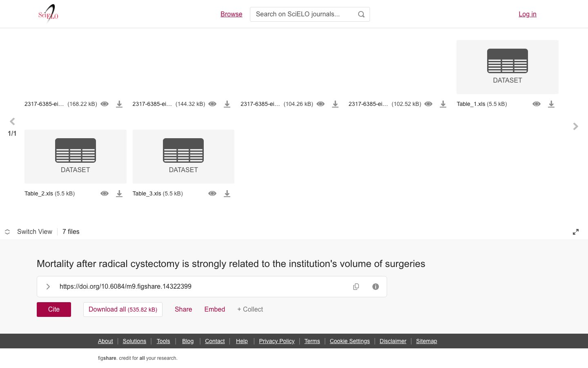Click Switch View toggle
The height and width of the screenshot is (368, 588).
(29, 232)
